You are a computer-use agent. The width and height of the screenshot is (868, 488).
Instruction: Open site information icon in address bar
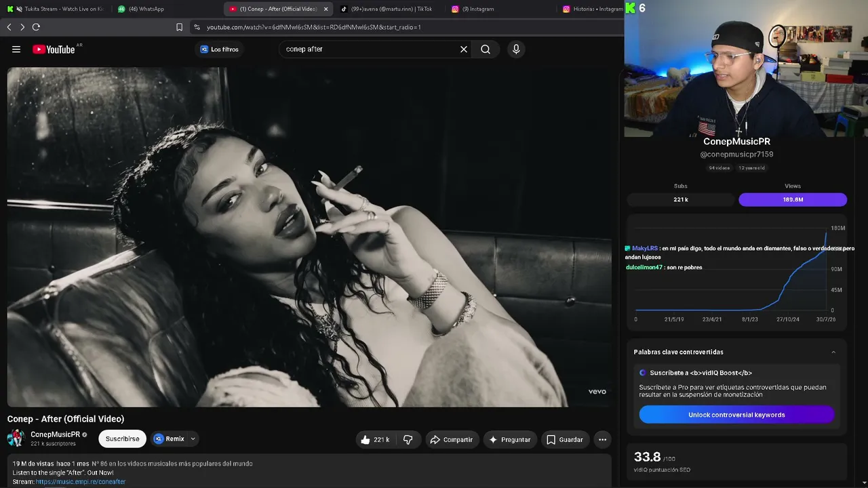tap(197, 27)
